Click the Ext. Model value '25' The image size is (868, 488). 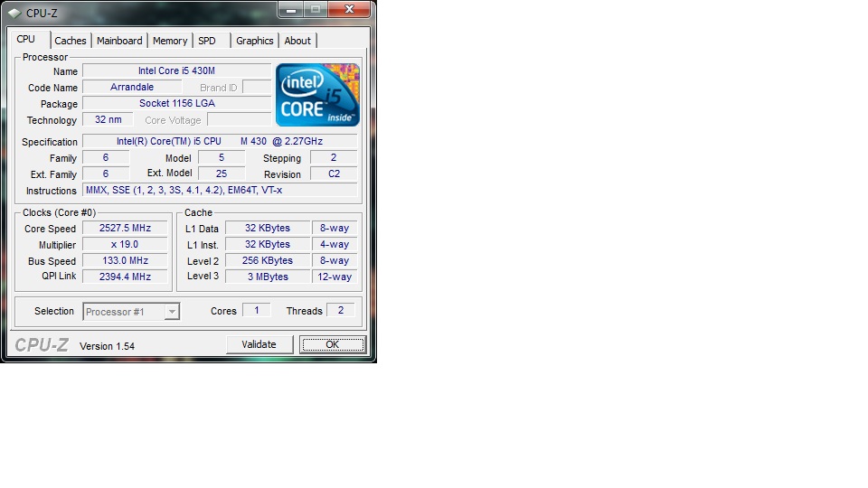click(x=222, y=174)
